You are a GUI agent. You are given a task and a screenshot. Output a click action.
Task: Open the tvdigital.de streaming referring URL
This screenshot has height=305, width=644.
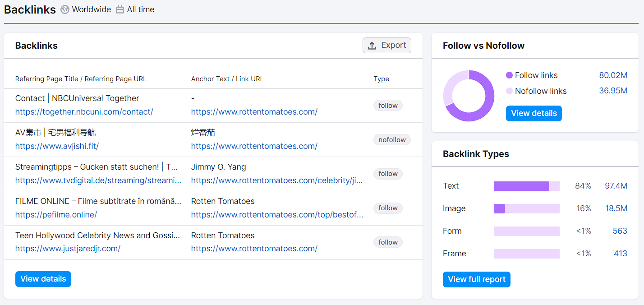coord(98,180)
